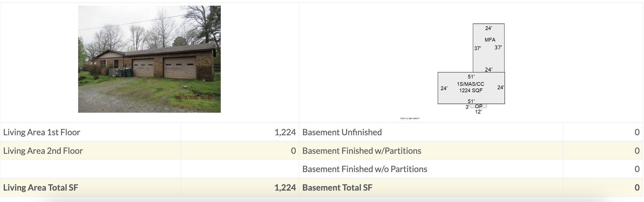This screenshot has width=644, height=202.
Task: Select the Living Area 1st Floor value 1,224
Action: click(x=285, y=132)
